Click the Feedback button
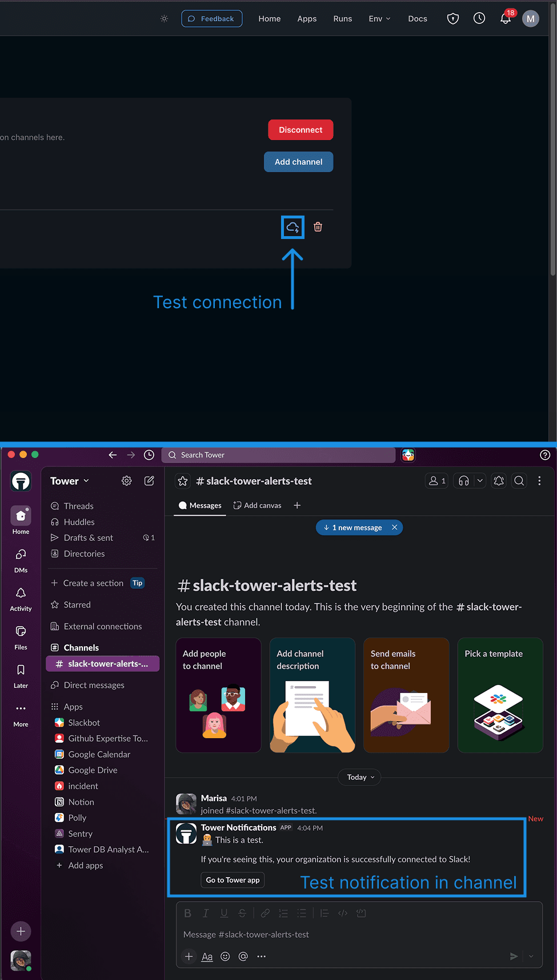This screenshot has height=980, width=557. click(211, 19)
